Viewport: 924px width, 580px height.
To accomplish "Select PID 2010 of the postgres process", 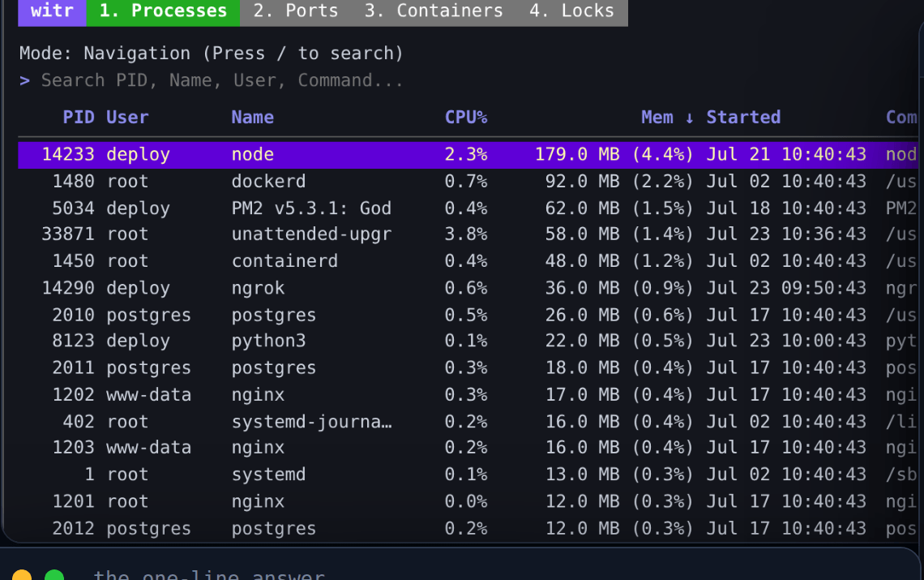I will [x=73, y=315].
